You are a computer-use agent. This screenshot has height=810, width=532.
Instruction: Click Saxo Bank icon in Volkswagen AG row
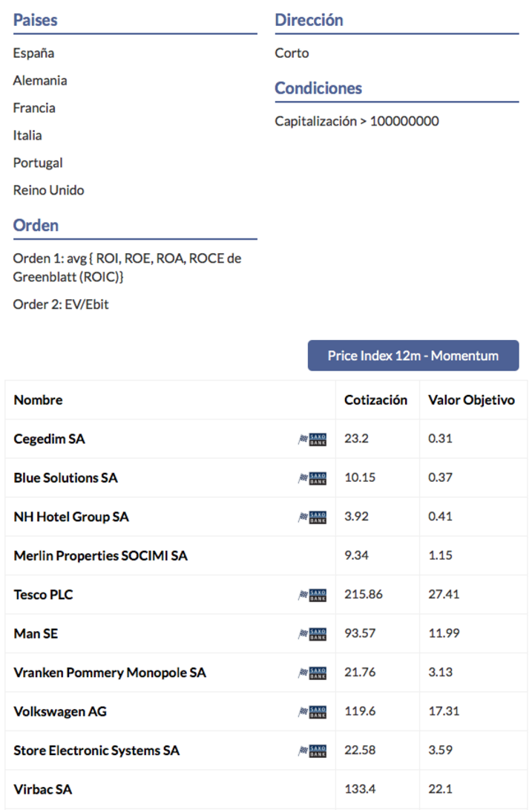(x=312, y=712)
